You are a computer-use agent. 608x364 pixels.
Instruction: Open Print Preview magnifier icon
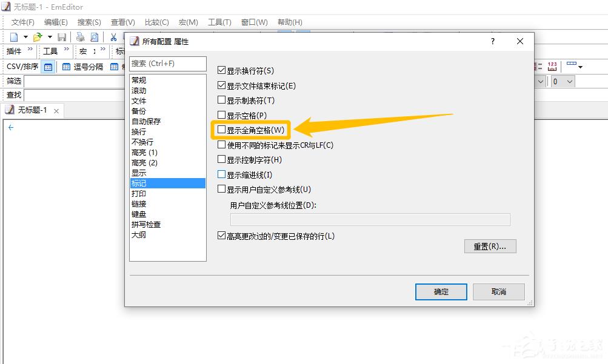pos(94,37)
